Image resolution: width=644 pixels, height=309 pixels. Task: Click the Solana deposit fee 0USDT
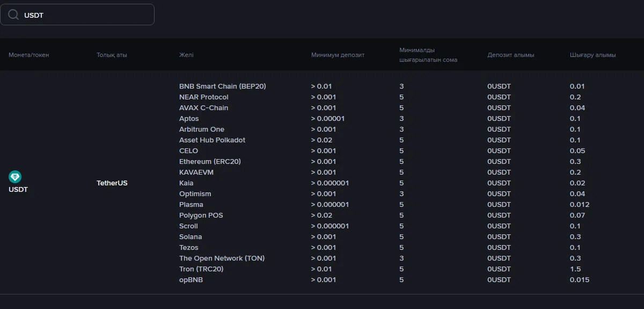[x=499, y=236]
